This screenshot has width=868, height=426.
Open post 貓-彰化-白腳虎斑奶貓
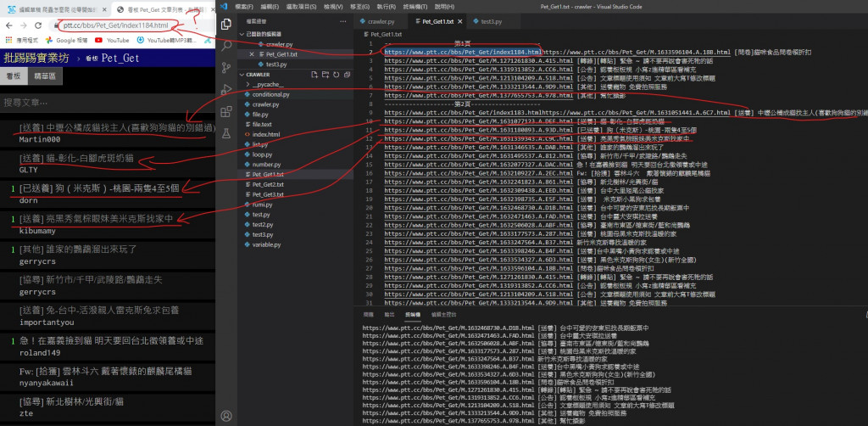point(76,158)
